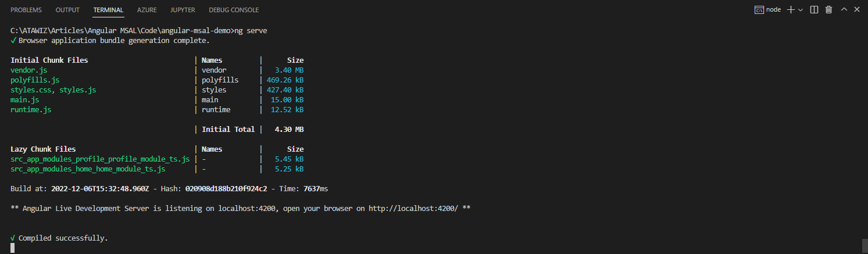Click the vendor.js file name
868x254 pixels.
[x=29, y=70]
